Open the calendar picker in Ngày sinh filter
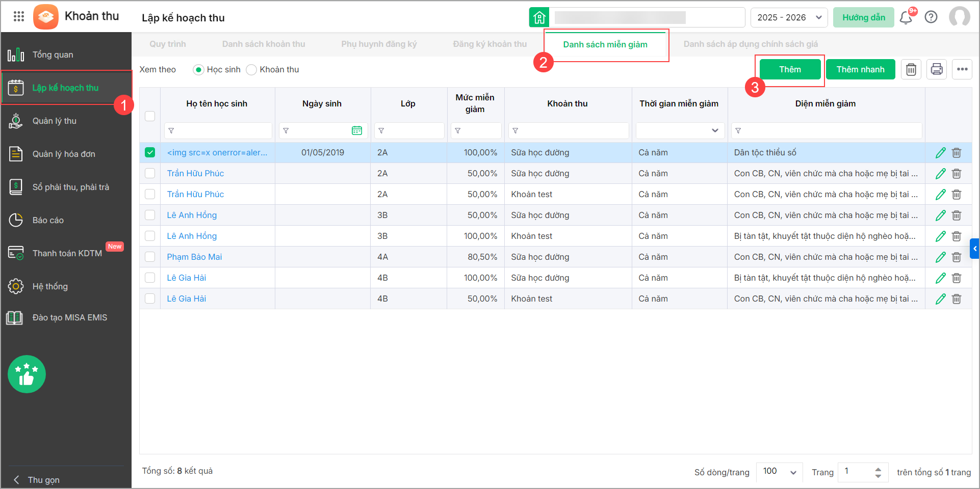 (x=357, y=131)
